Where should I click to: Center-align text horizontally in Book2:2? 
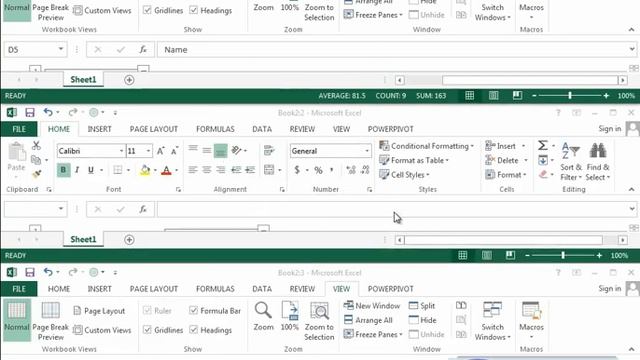(x=207, y=170)
